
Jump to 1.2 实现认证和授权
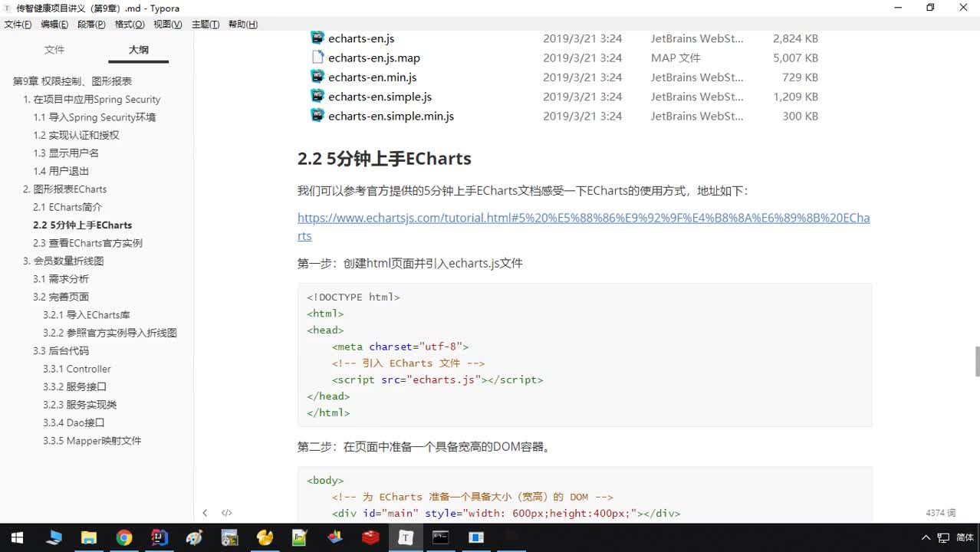coord(76,135)
